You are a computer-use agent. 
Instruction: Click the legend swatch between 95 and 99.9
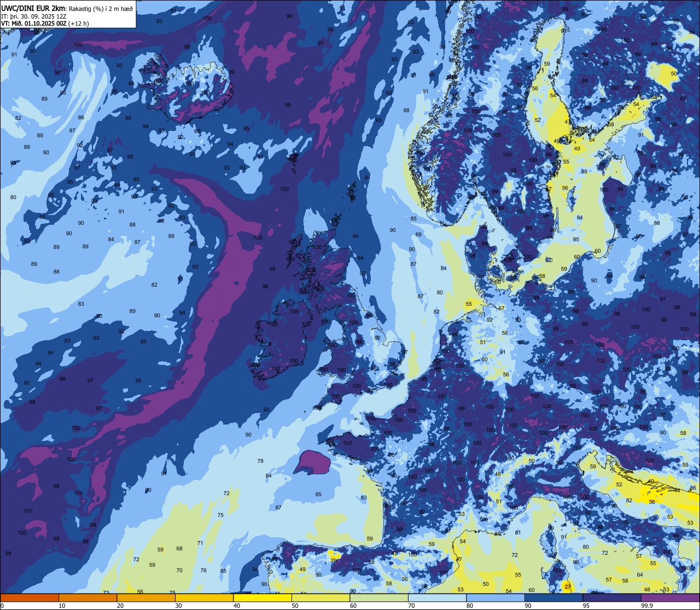pyautogui.click(x=612, y=597)
